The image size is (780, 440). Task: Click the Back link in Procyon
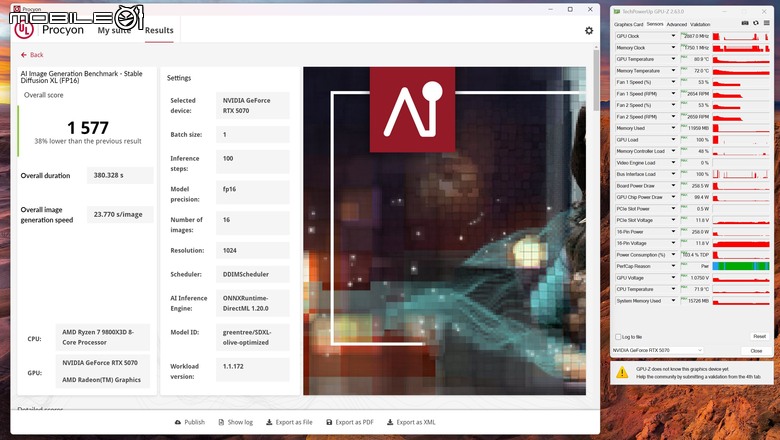tap(32, 55)
